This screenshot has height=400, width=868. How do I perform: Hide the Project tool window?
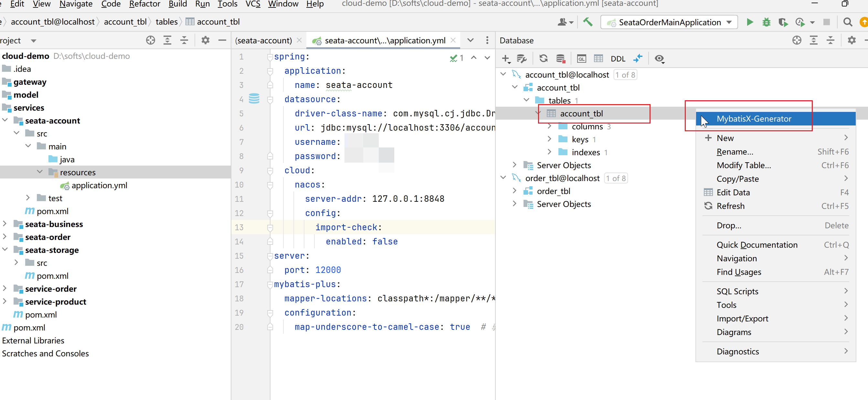pyautogui.click(x=222, y=40)
